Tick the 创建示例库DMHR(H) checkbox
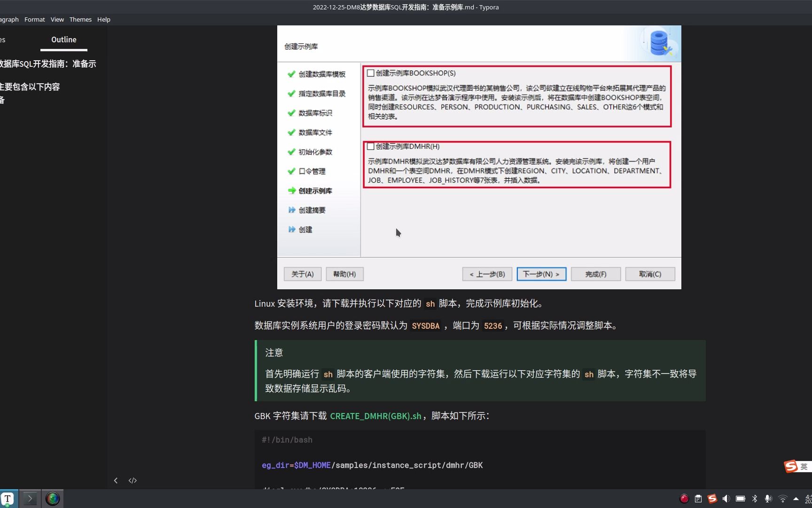The width and height of the screenshot is (812, 508). (x=371, y=146)
